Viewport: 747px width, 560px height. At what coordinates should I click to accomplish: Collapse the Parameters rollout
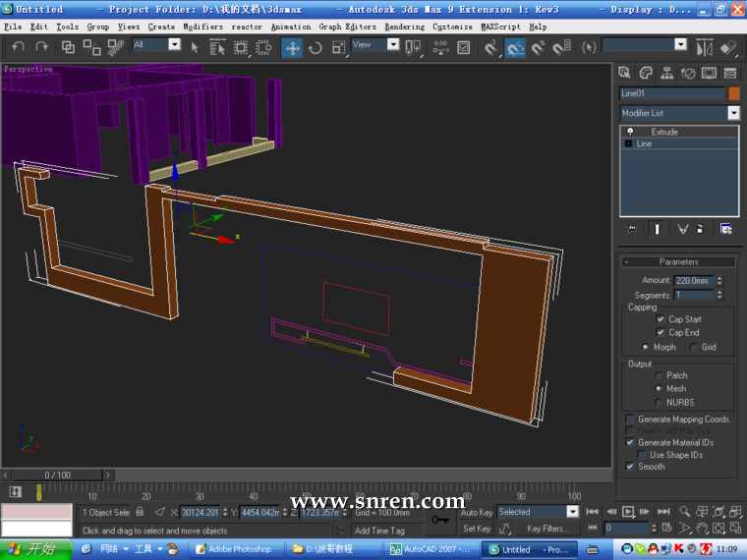pos(678,262)
